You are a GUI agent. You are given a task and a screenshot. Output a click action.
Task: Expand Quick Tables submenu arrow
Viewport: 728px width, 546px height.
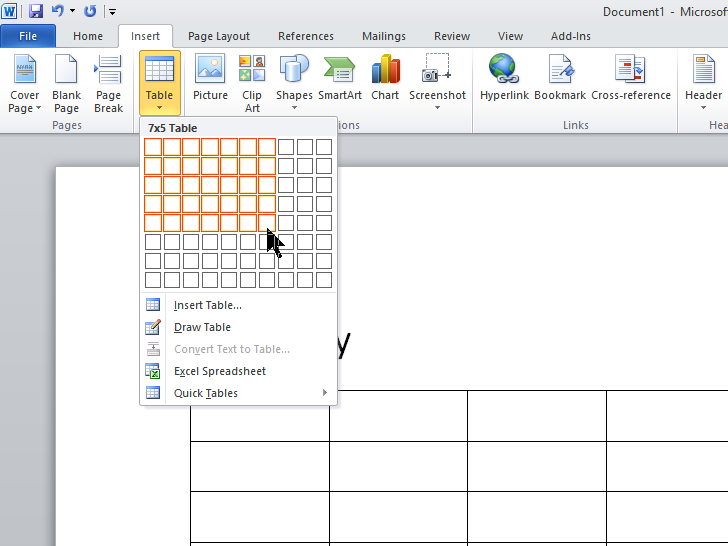[325, 393]
